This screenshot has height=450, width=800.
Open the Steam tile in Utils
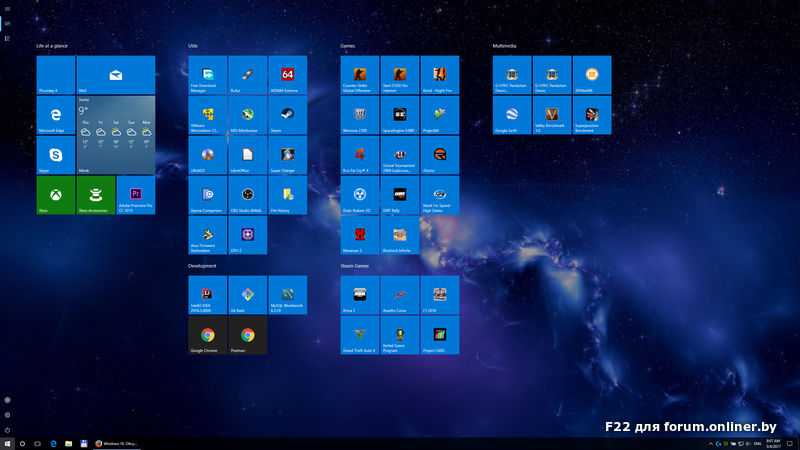click(287, 115)
